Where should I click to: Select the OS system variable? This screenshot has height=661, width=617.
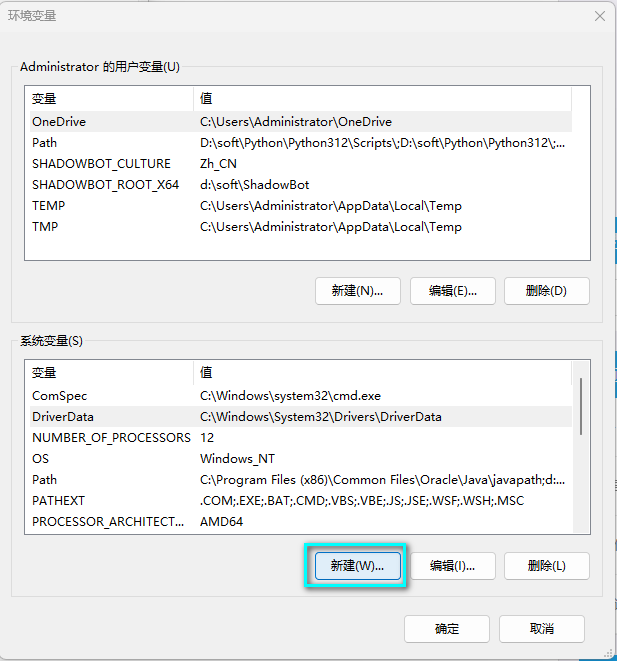(x=300, y=459)
